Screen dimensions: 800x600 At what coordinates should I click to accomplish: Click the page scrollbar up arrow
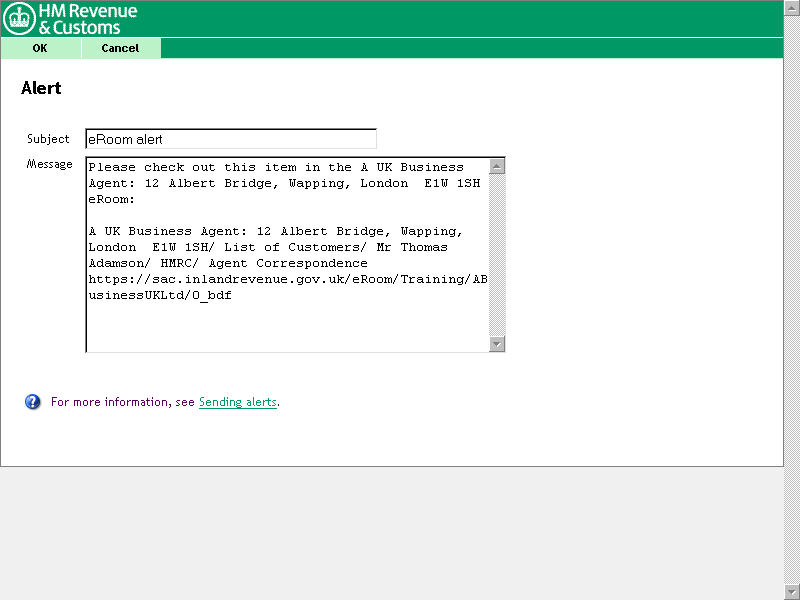point(792,7)
